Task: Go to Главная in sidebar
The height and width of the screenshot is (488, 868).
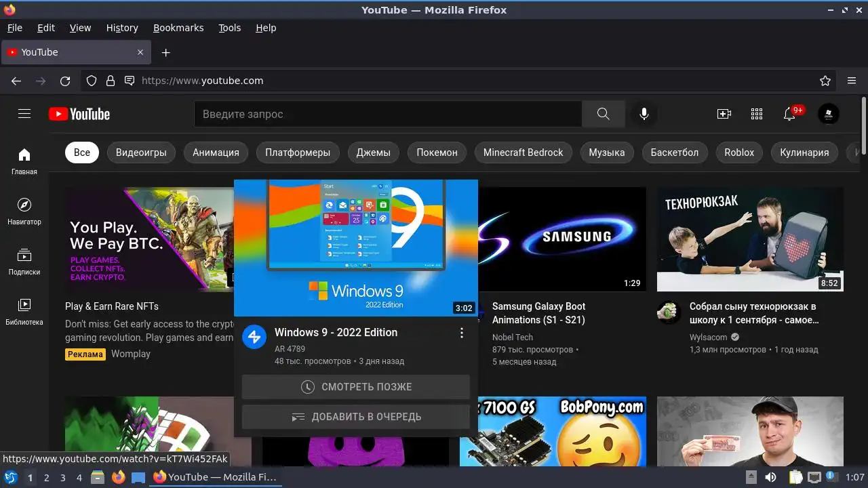Action: coord(24,161)
